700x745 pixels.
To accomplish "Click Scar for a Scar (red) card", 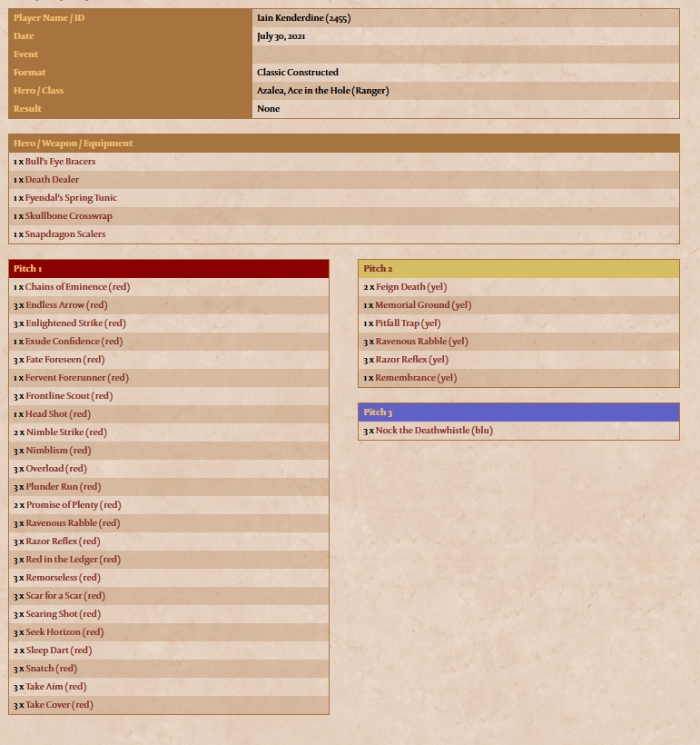I will pyautogui.click(x=65, y=595).
